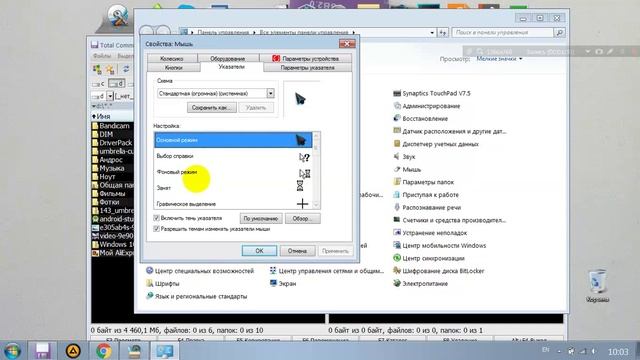The width and height of the screenshot is (640, 360).
Task: Open the Параметры указателя tab
Action: pos(307,68)
